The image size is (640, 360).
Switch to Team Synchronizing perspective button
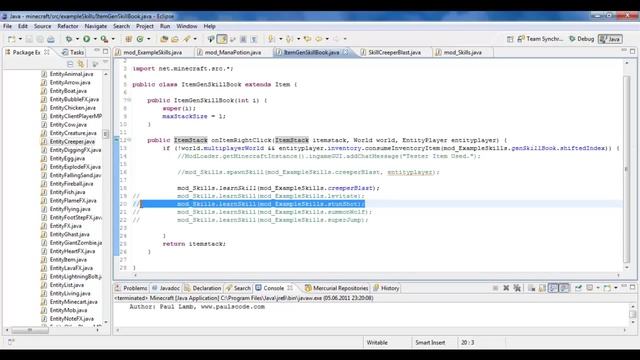coord(540,39)
